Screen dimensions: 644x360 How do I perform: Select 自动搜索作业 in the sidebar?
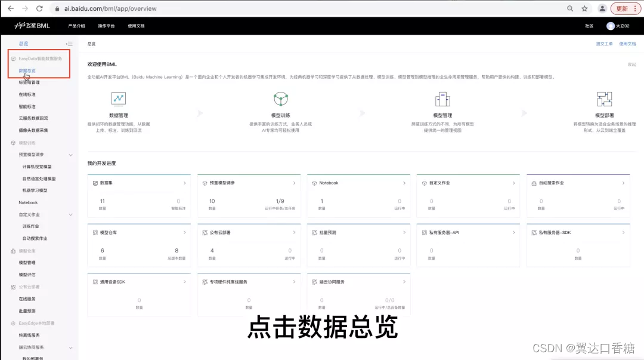(35, 239)
